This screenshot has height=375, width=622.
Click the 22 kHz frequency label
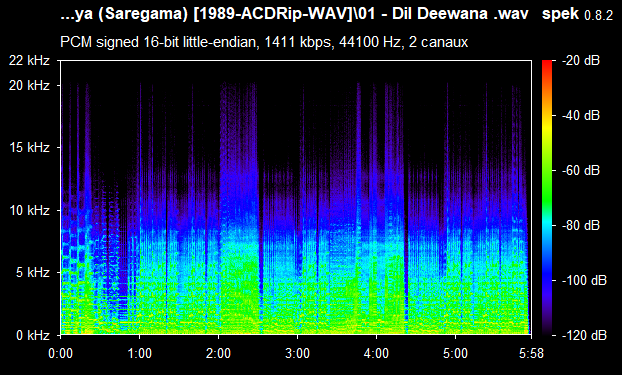[29, 61]
